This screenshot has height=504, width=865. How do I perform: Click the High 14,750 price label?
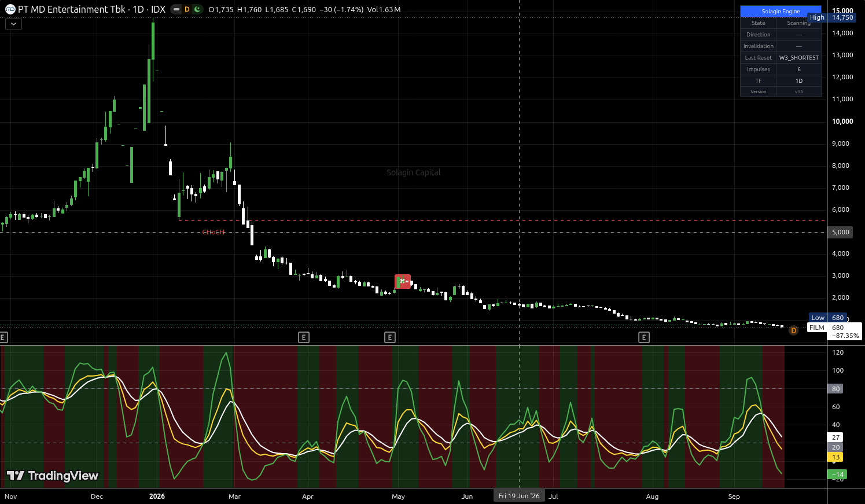pyautogui.click(x=832, y=17)
